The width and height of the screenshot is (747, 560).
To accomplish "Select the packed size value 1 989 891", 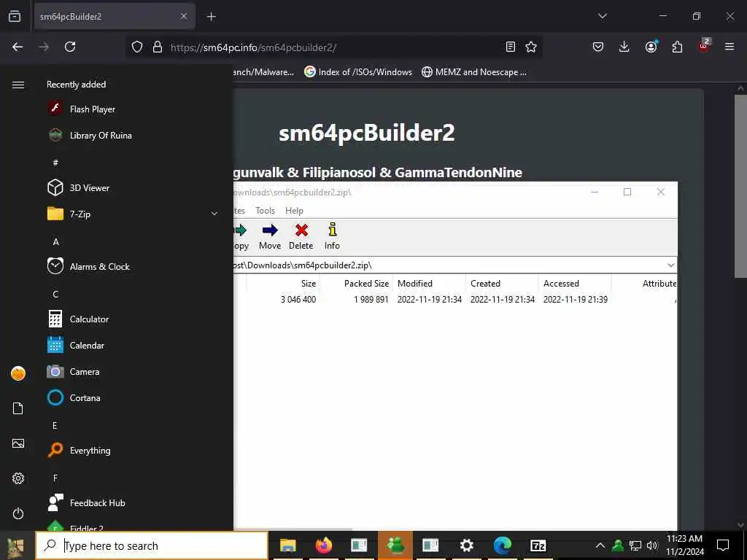I will coord(371,300).
